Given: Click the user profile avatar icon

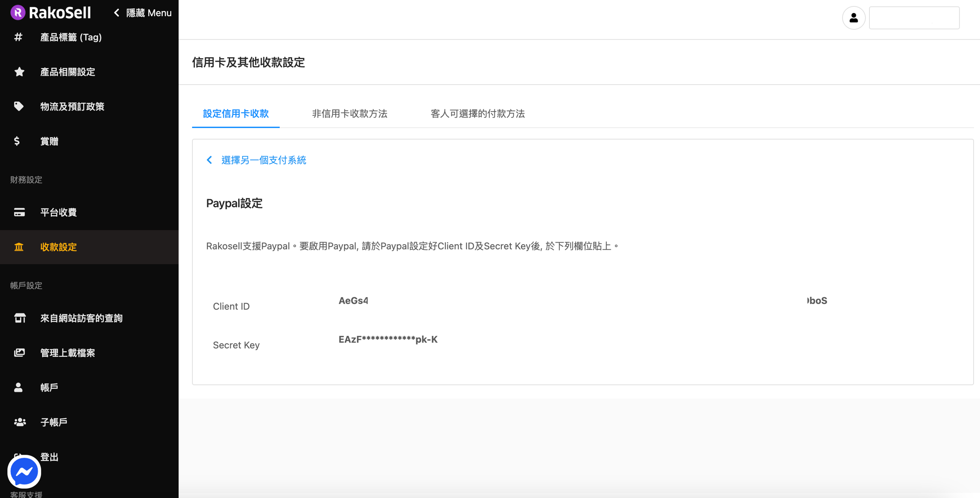Looking at the screenshot, I should 853,17.
